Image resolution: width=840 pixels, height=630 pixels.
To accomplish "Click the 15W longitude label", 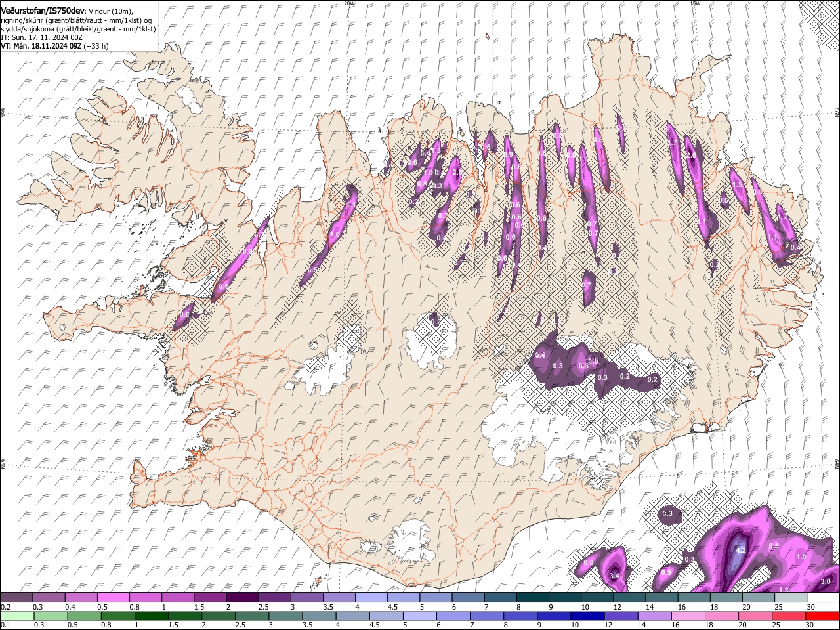I will pyautogui.click(x=695, y=3).
